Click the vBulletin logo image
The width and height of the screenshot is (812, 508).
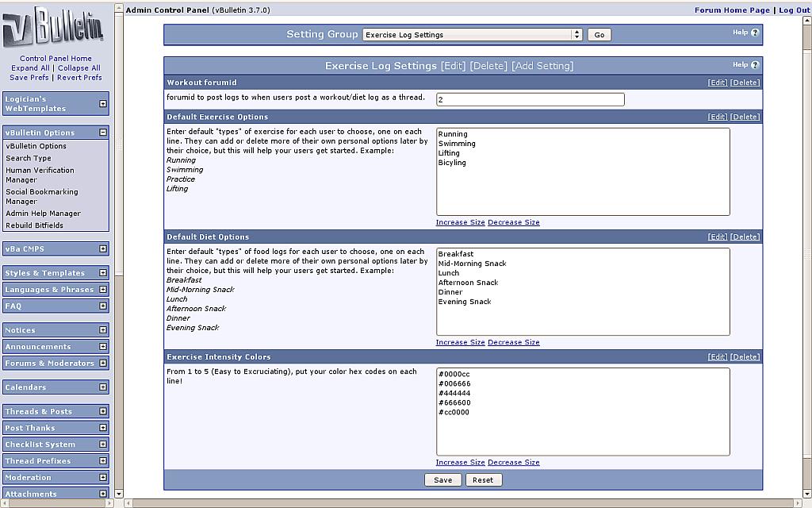tap(54, 28)
